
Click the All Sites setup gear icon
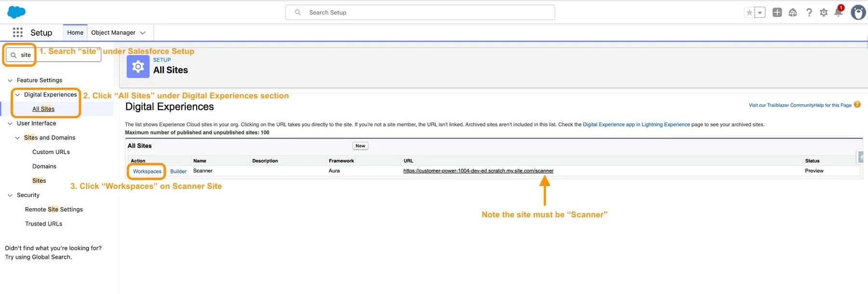pos(138,67)
